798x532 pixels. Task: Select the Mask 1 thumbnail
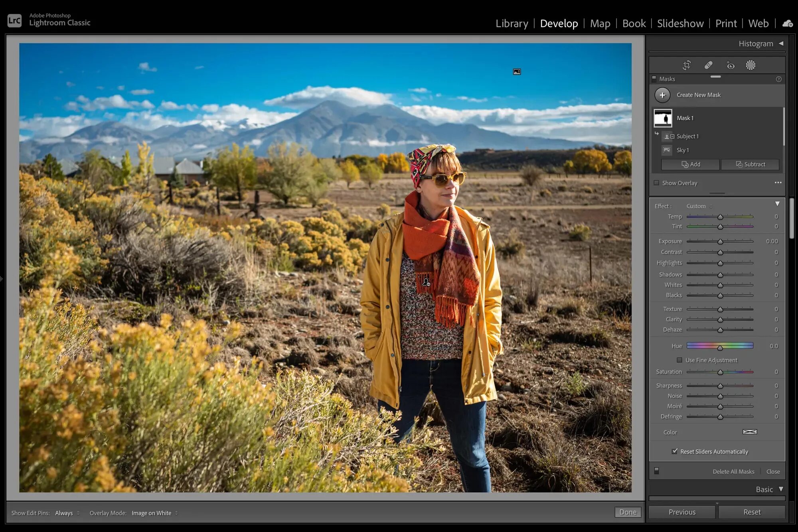tap(664, 118)
